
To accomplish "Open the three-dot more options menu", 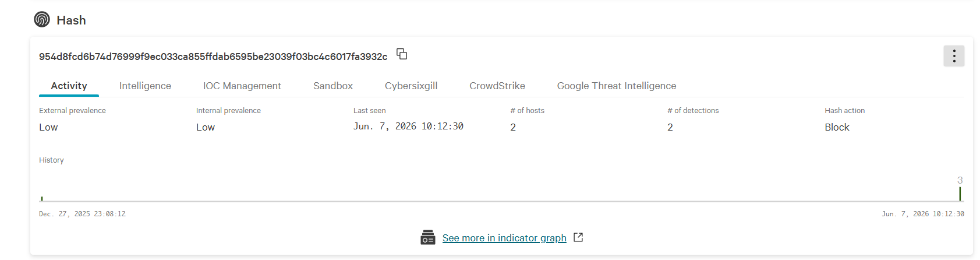I will pyautogui.click(x=954, y=56).
